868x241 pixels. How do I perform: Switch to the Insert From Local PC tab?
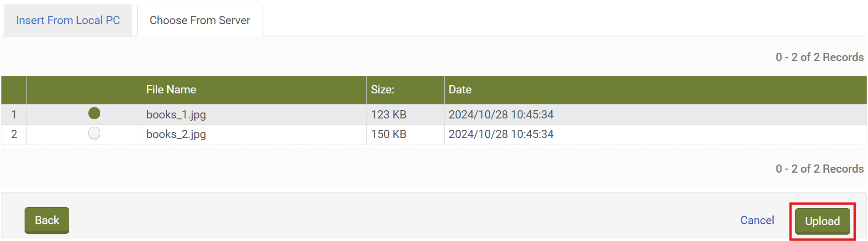click(68, 21)
